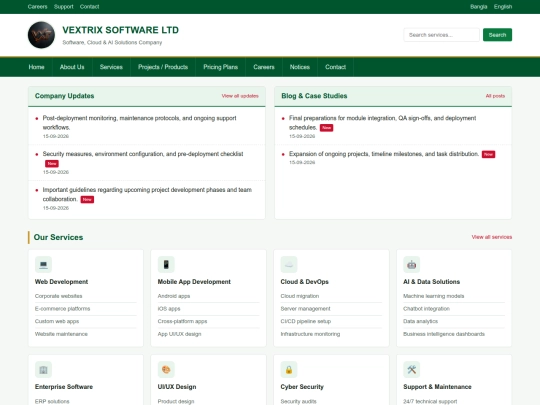Open the Home menu item
The width and height of the screenshot is (540, 405).
tap(37, 67)
